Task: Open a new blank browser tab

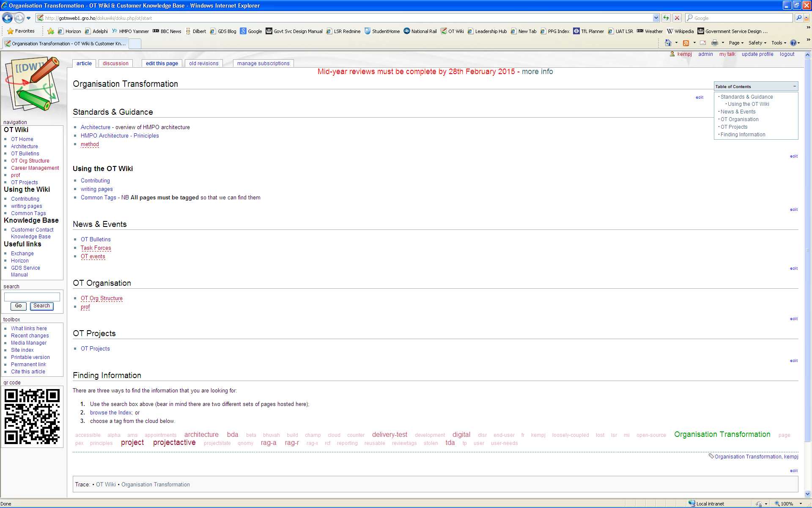Action: (x=134, y=44)
